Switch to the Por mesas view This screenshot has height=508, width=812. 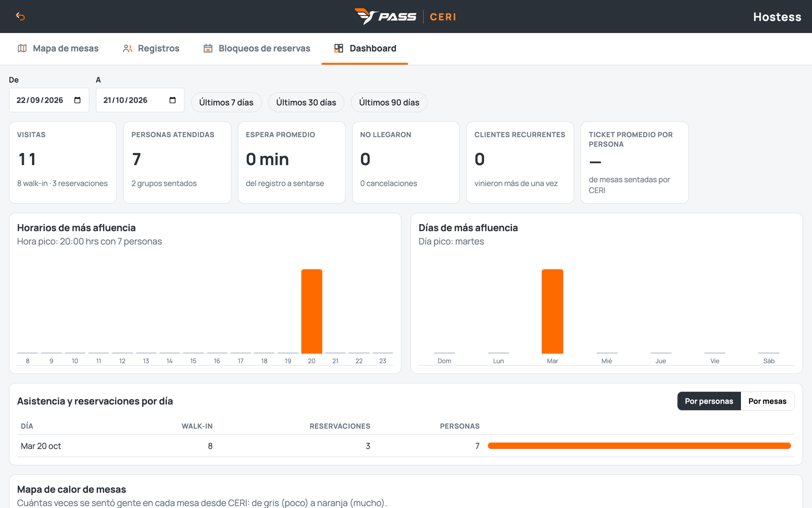click(767, 401)
